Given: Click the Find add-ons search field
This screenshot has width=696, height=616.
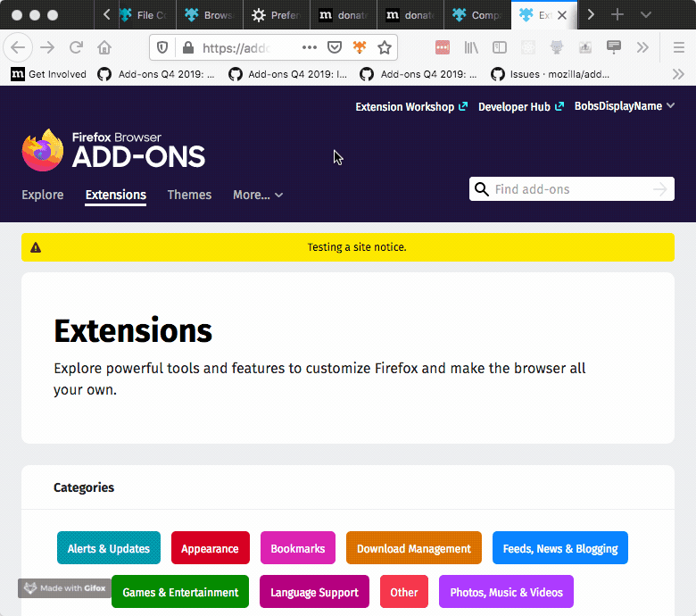Looking at the screenshot, I should click(x=572, y=189).
